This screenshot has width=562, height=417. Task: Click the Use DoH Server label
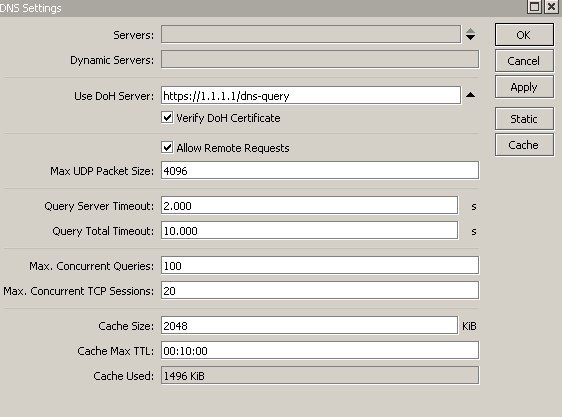click(114, 96)
